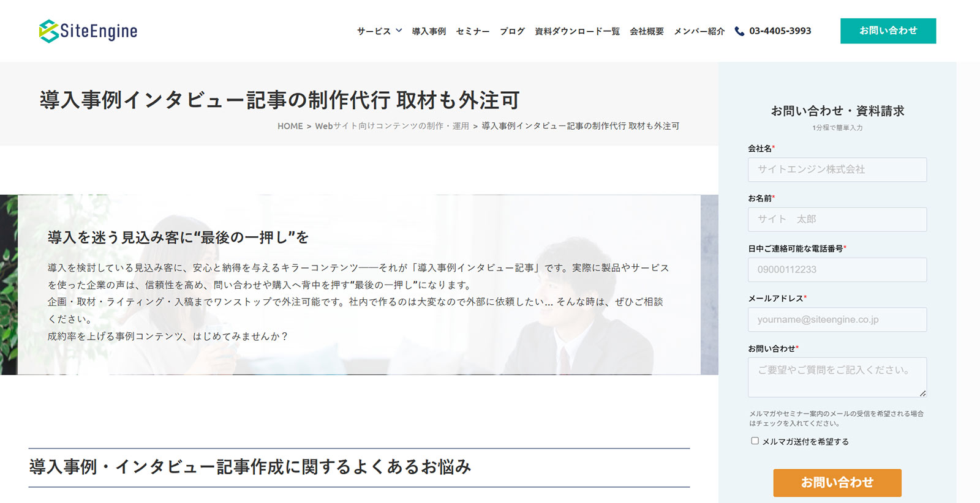
Task: Expand the サービス dropdown chevron
Action: 399,31
